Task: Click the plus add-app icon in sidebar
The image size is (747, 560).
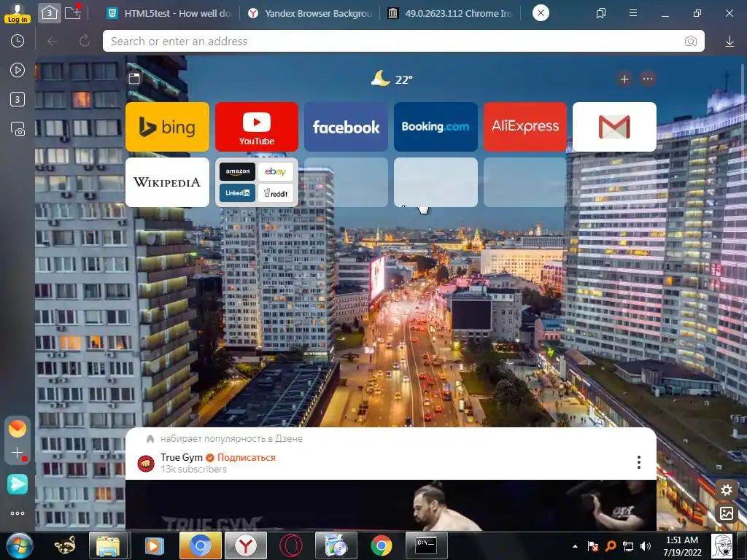Action: click(18, 452)
